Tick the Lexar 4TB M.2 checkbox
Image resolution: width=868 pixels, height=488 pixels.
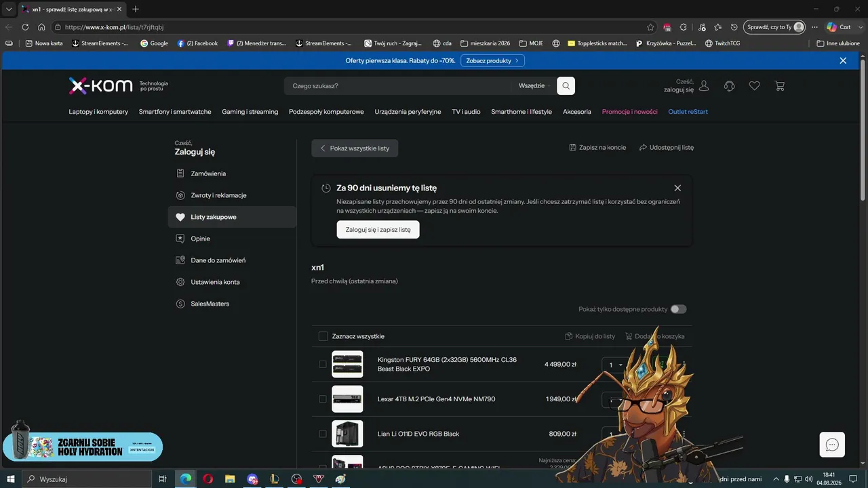(x=323, y=399)
